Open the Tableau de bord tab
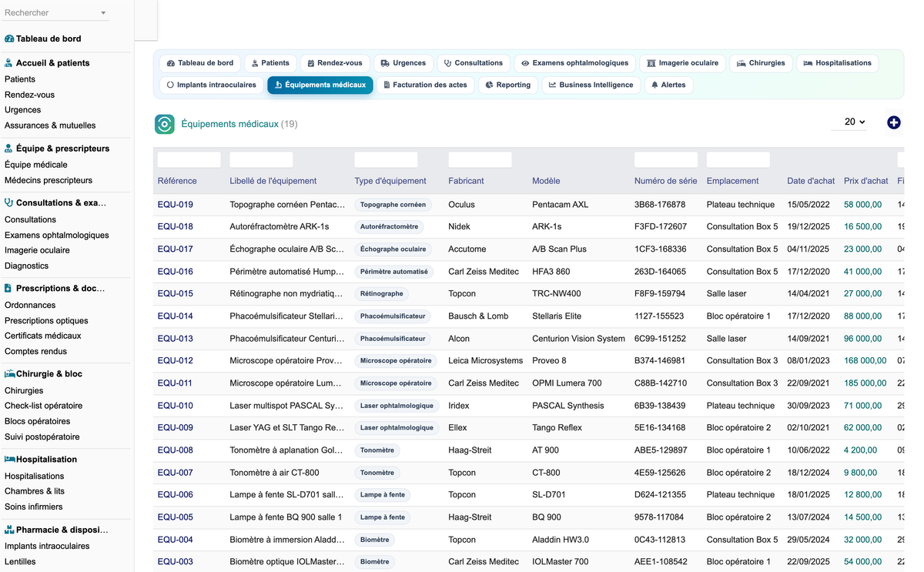924x572 pixels. pos(200,63)
